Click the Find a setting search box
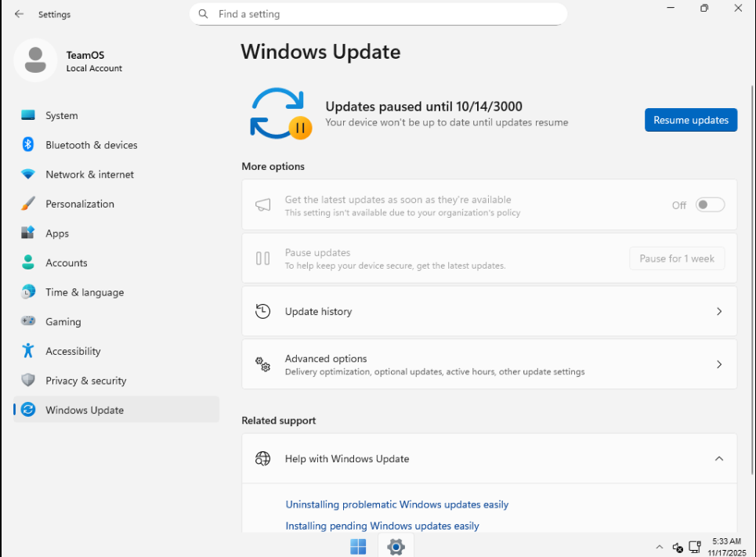Image resolution: width=756 pixels, height=557 pixels. tap(378, 14)
